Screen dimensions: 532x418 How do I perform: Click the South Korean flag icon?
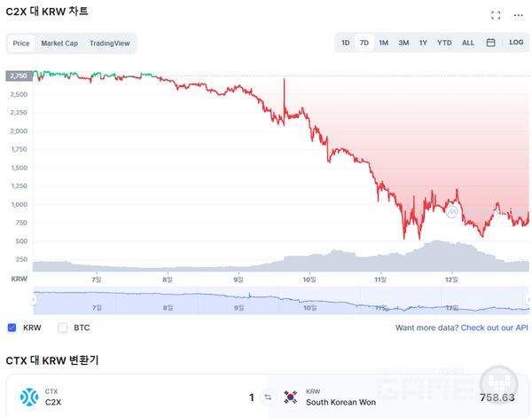290,397
